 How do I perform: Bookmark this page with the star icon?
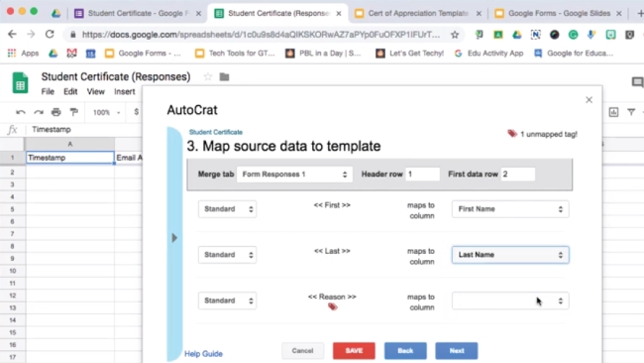pyautogui.click(x=455, y=35)
